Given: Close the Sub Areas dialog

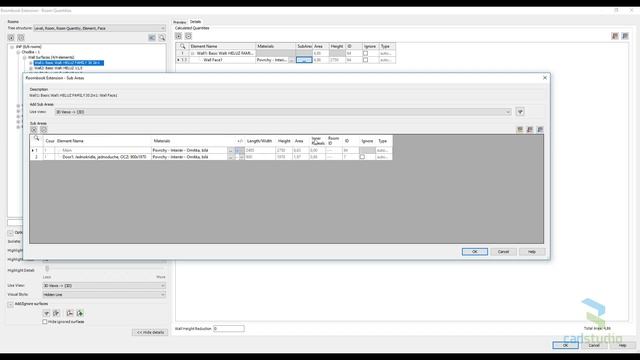Looking at the screenshot, I should point(544,78).
